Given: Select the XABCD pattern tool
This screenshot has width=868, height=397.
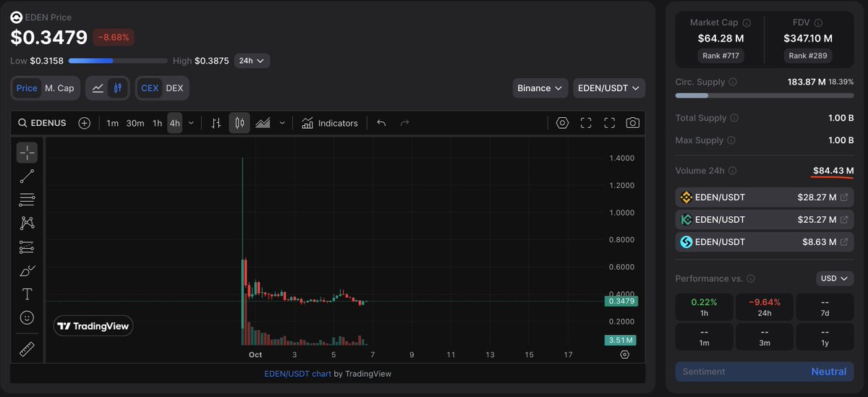Looking at the screenshot, I should pyautogui.click(x=27, y=223).
